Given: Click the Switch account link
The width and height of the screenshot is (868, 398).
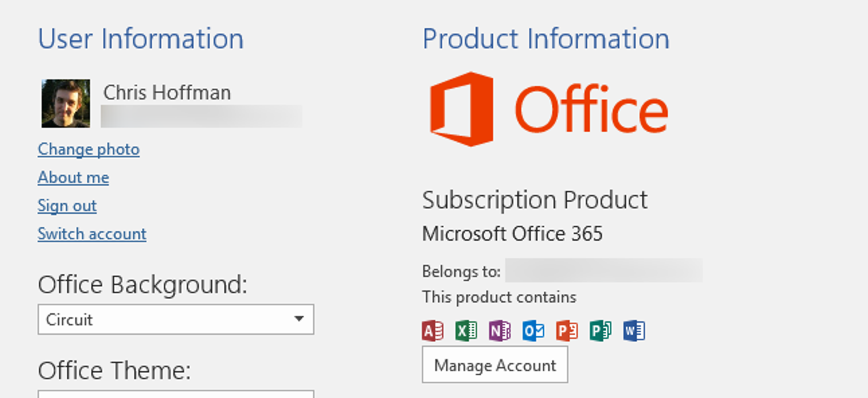Looking at the screenshot, I should [x=92, y=234].
